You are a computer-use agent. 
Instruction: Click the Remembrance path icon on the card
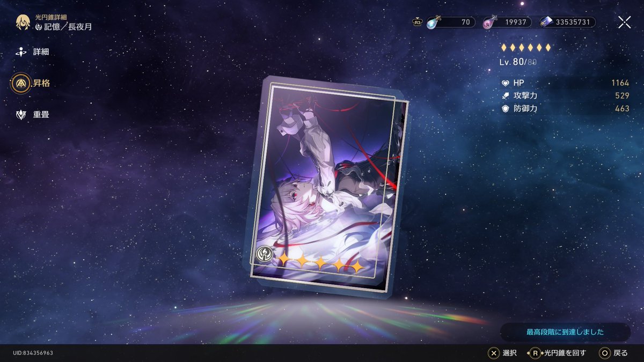click(x=265, y=254)
